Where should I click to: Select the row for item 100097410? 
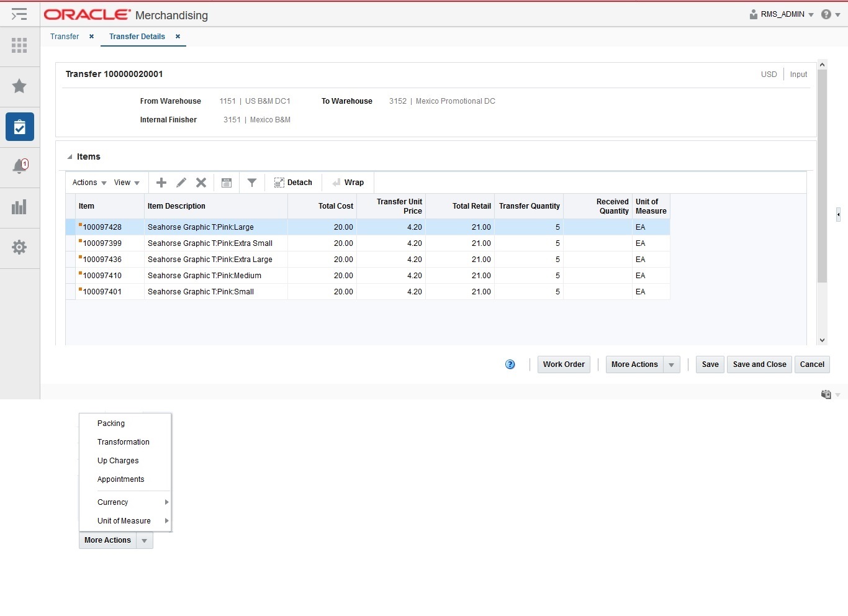coord(102,276)
